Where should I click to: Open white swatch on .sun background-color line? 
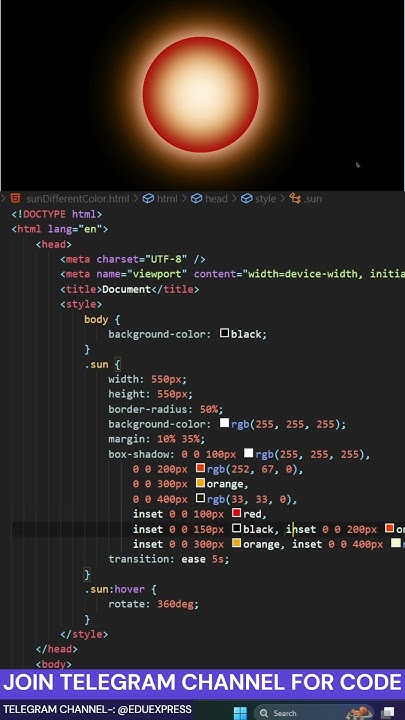224,423
